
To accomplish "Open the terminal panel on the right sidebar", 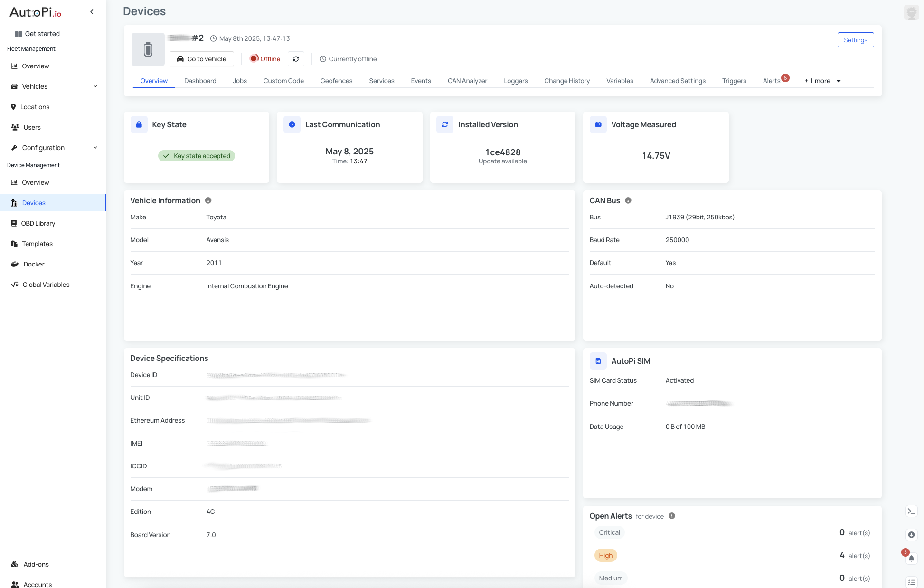I will pos(911,511).
